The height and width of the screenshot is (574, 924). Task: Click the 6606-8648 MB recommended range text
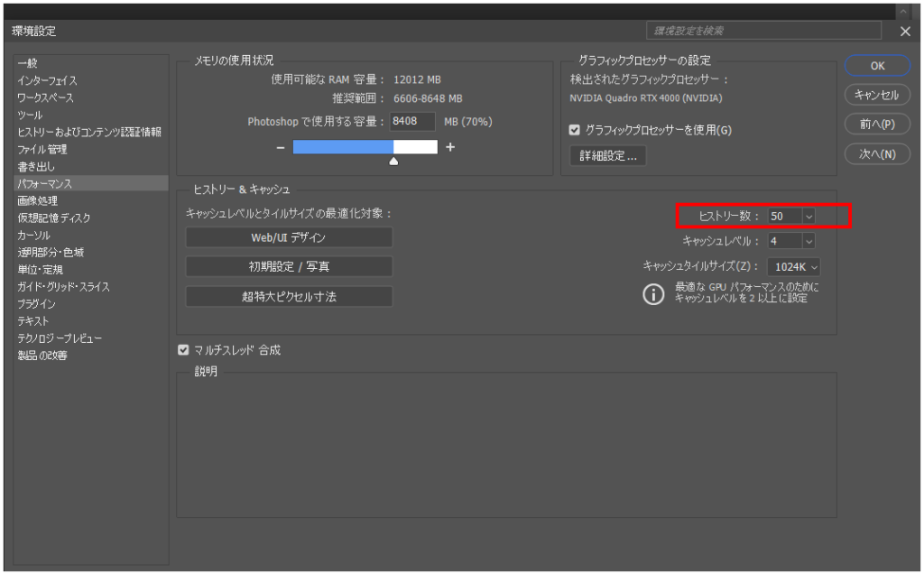[x=428, y=98]
